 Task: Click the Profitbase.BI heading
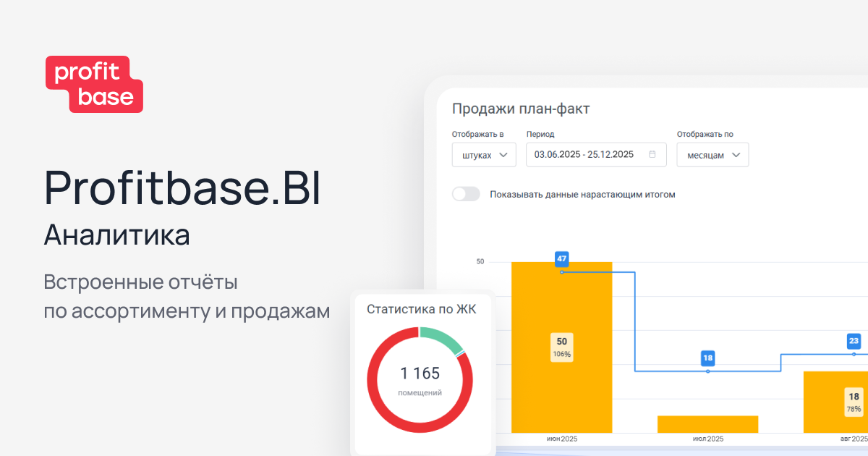click(x=182, y=188)
